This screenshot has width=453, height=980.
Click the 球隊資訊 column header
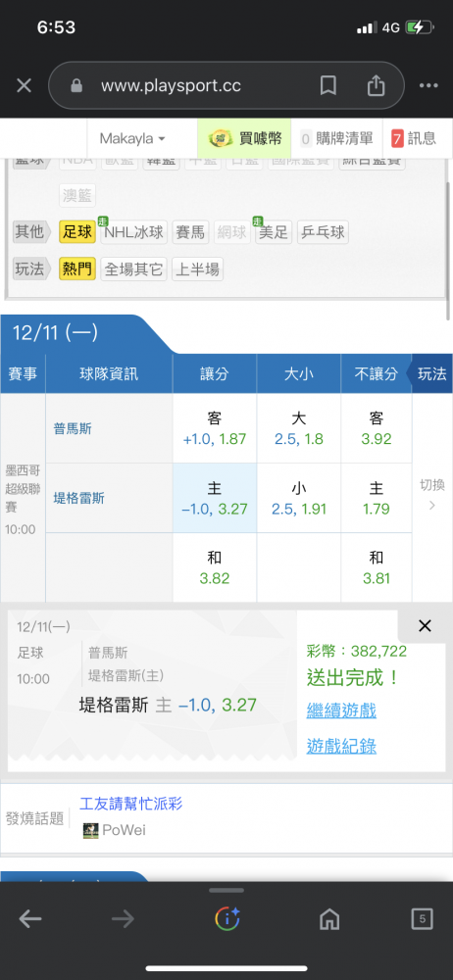click(109, 373)
